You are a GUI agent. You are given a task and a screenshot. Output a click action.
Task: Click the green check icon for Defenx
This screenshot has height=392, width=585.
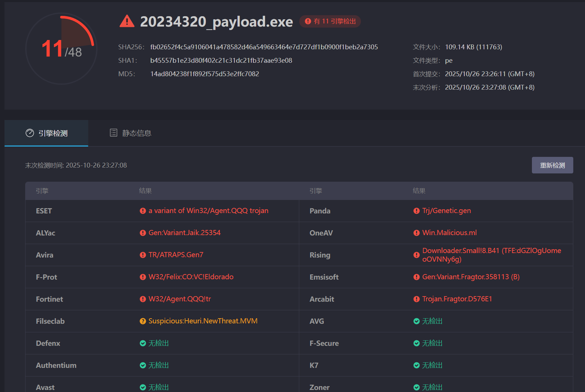143,343
